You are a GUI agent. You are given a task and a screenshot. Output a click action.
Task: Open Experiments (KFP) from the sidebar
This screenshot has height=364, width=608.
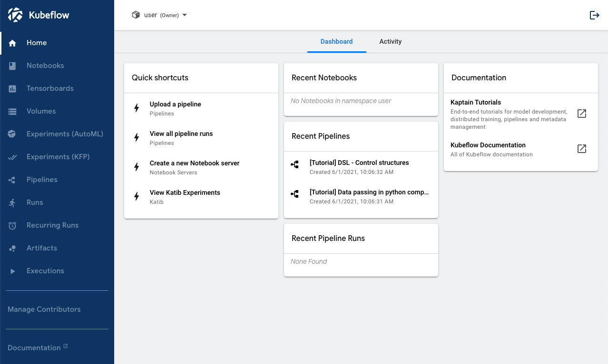(57, 157)
